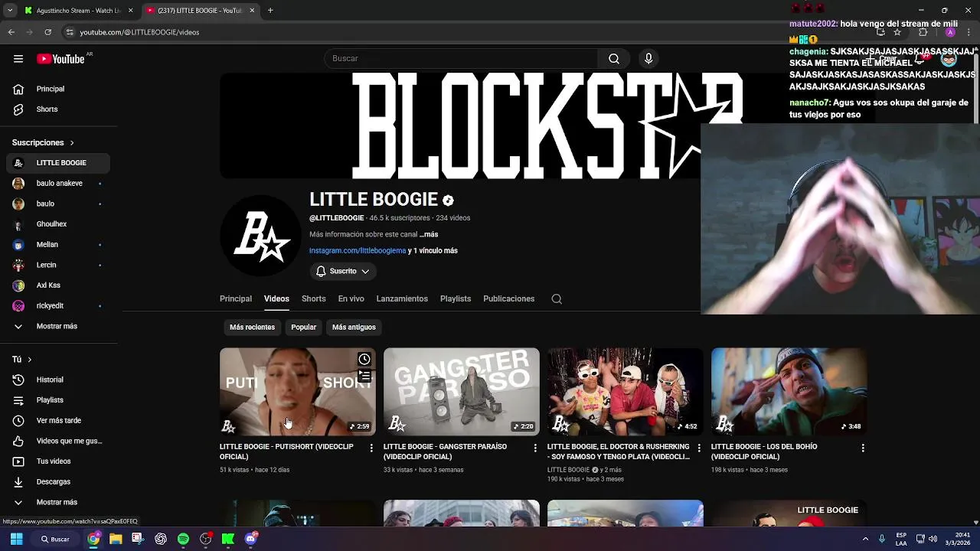Open more options for Los del Bohío video

(x=863, y=448)
